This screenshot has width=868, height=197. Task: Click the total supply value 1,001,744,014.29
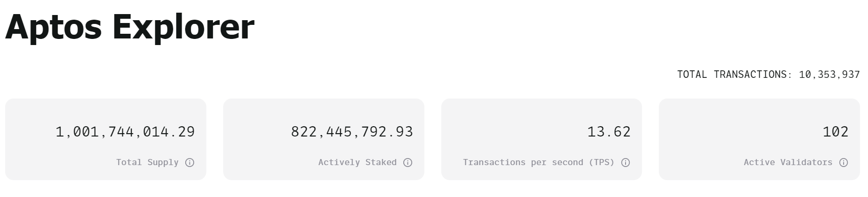click(125, 132)
